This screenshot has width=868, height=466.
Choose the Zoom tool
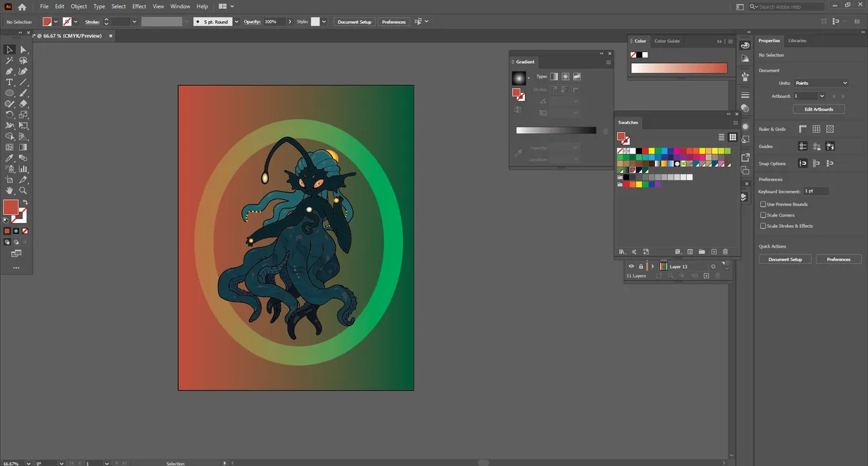pyautogui.click(x=23, y=191)
